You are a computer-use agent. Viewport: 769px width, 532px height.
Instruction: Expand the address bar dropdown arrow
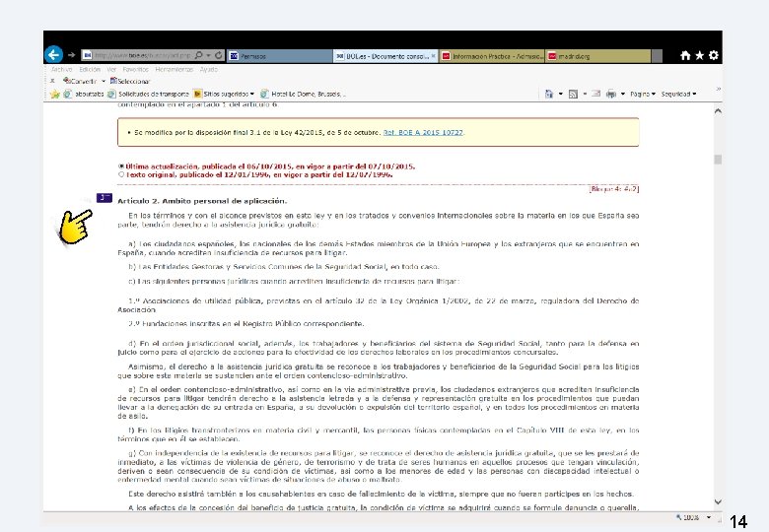[208, 56]
